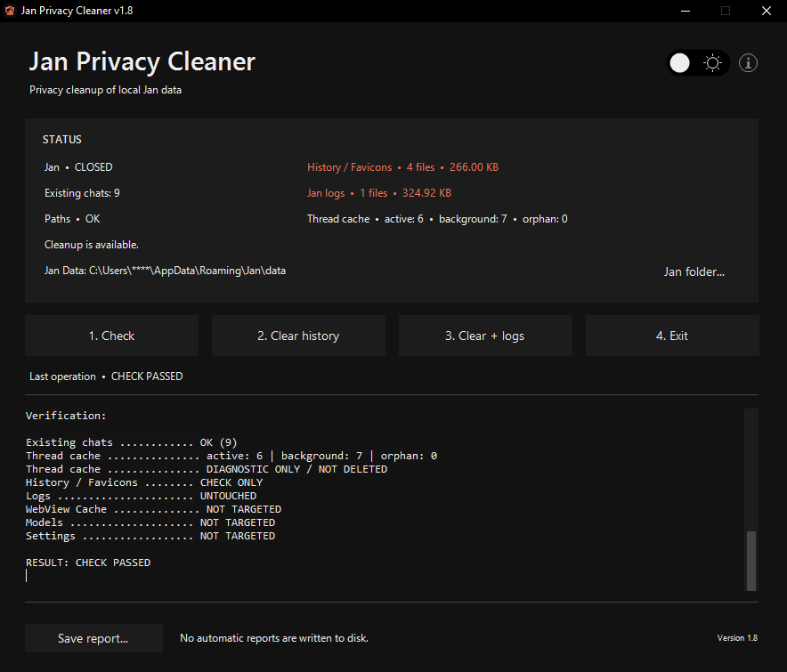This screenshot has width=787, height=672.
Task: Click 'WebView Cache ... NOT TARGETED' log line
Action: (154, 509)
